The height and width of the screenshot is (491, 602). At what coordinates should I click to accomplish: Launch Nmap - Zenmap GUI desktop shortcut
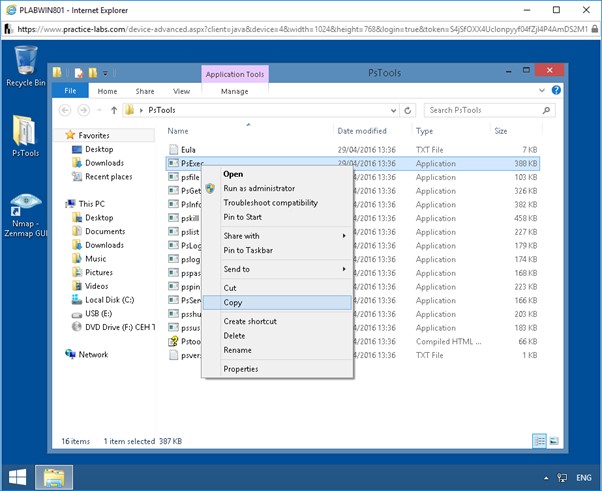pyautogui.click(x=25, y=215)
